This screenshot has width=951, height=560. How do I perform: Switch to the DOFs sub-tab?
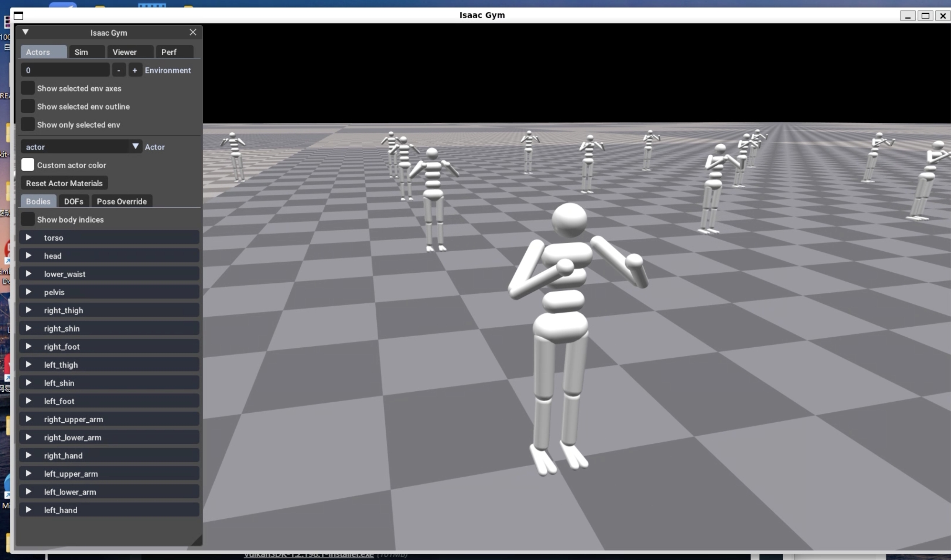73,201
